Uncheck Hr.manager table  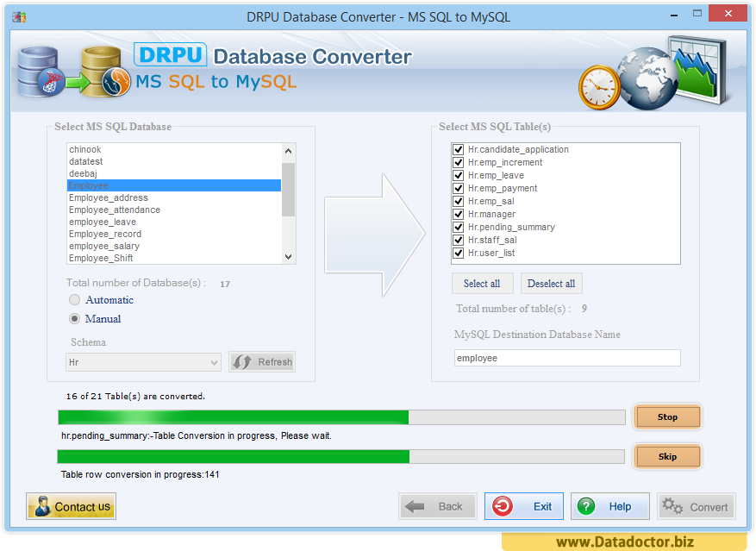coord(458,214)
